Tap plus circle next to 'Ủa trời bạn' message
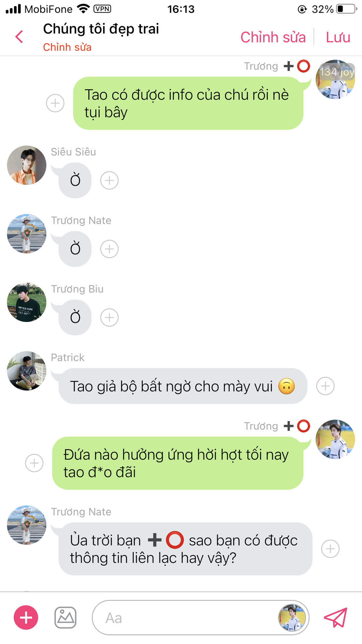362x644 pixels. click(x=330, y=549)
